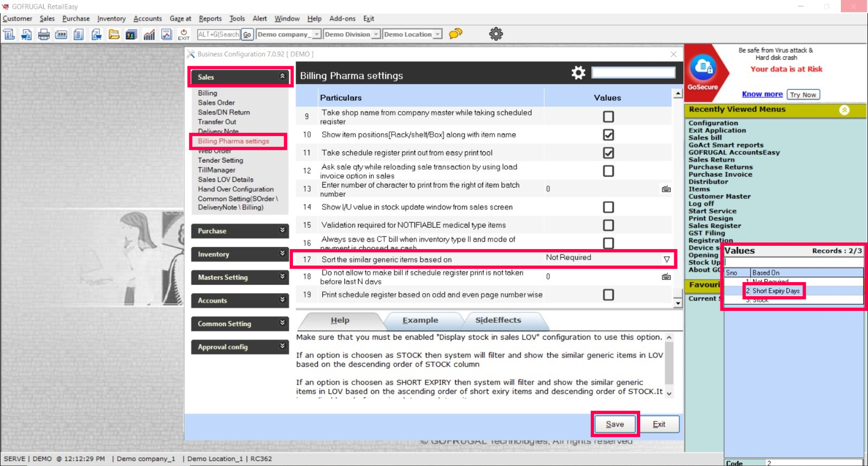
Task: Click the gear icon in main toolbar
Action: 496,34
